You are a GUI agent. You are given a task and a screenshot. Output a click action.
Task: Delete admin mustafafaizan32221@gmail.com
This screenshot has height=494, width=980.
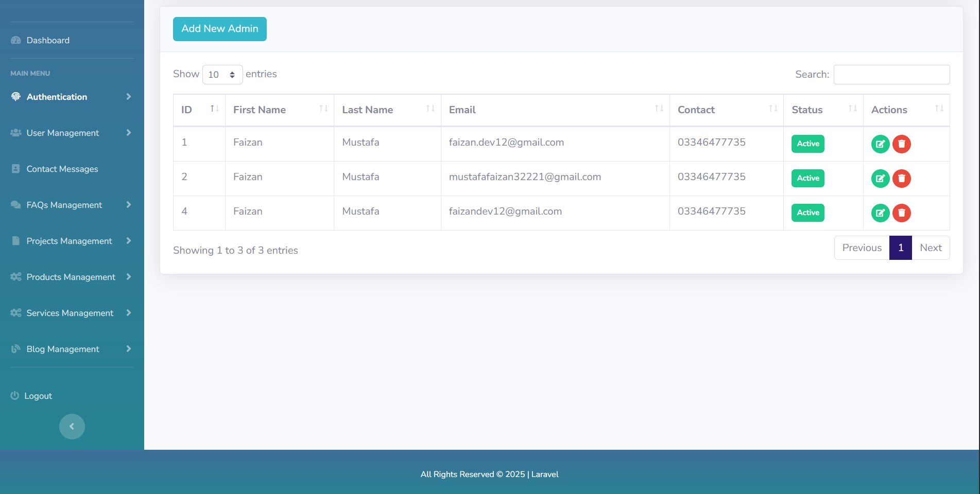(902, 179)
